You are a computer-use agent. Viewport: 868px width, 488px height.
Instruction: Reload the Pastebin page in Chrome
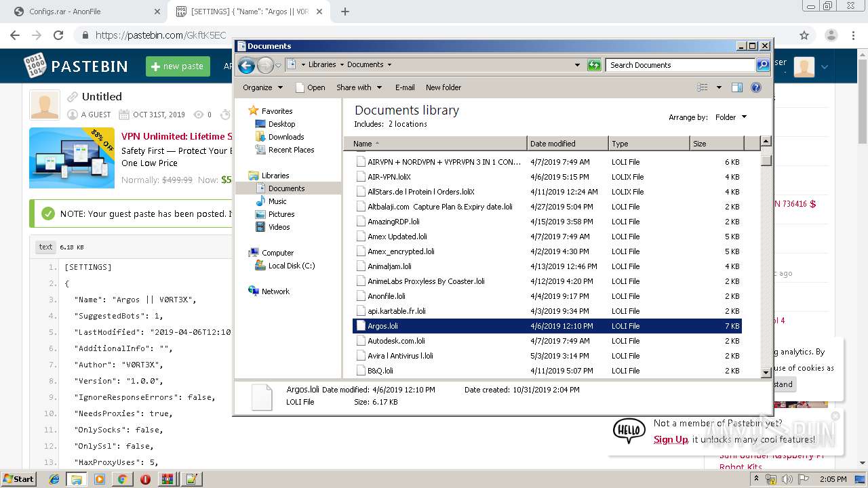58,35
